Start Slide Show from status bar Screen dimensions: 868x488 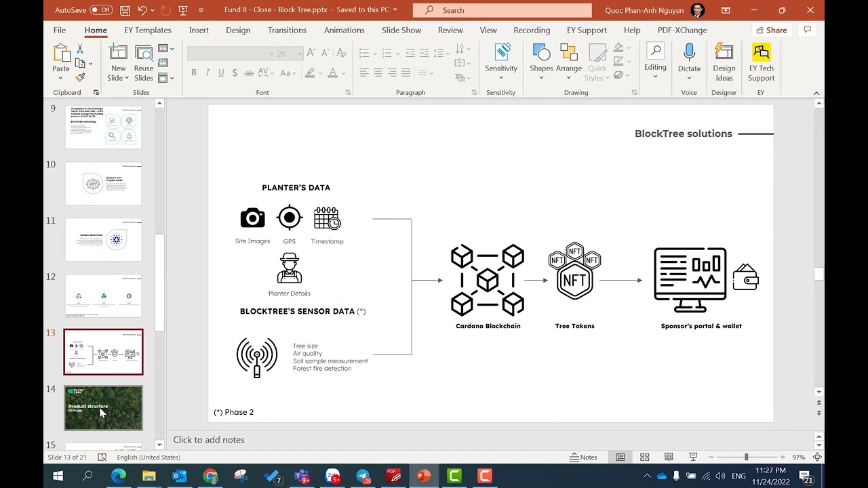(693, 457)
